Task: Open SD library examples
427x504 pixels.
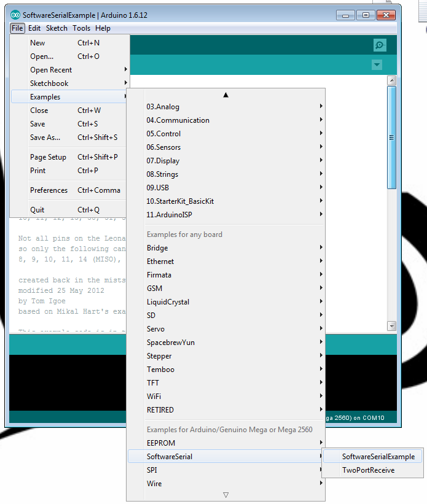Action: tap(226, 316)
